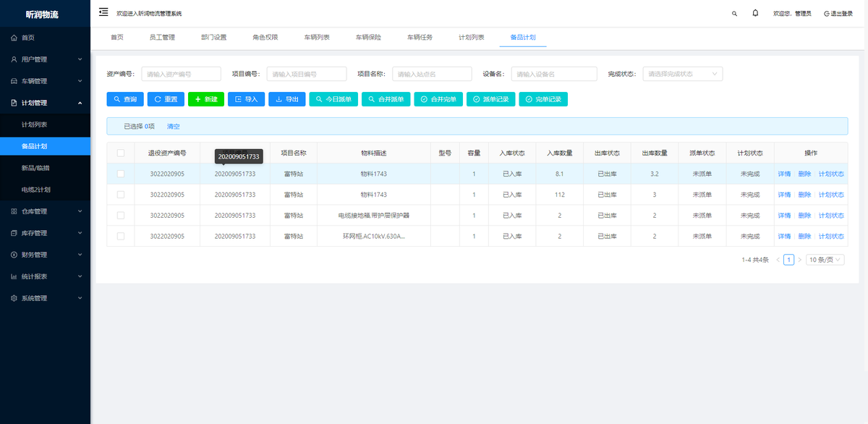
Task: Switch to the 车辆任务 tab
Action: click(x=420, y=37)
